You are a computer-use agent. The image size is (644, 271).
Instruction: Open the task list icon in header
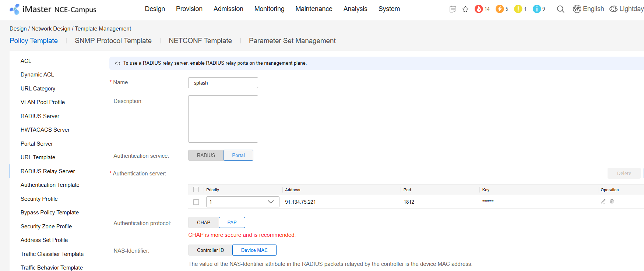(x=453, y=9)
